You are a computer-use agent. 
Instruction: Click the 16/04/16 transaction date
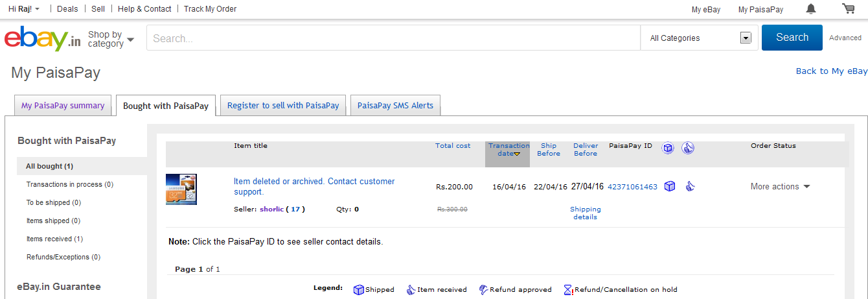[x=509, y=187]
